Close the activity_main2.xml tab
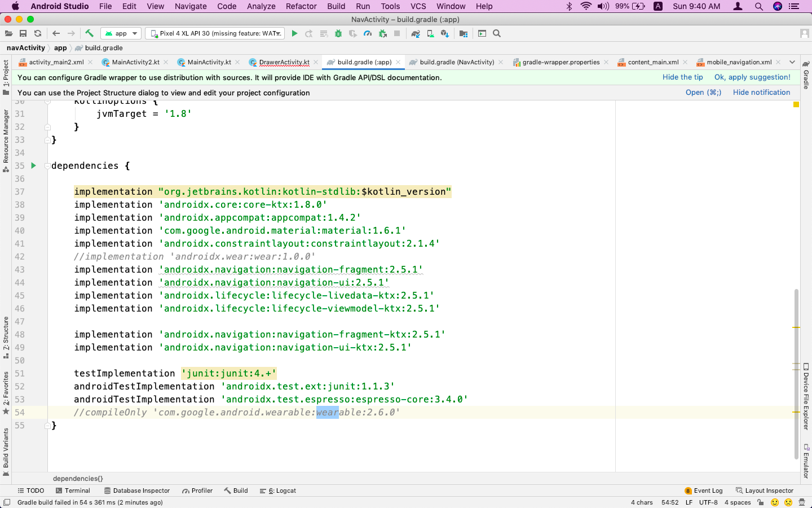This screenshot has height=508, width=812. 90,62
